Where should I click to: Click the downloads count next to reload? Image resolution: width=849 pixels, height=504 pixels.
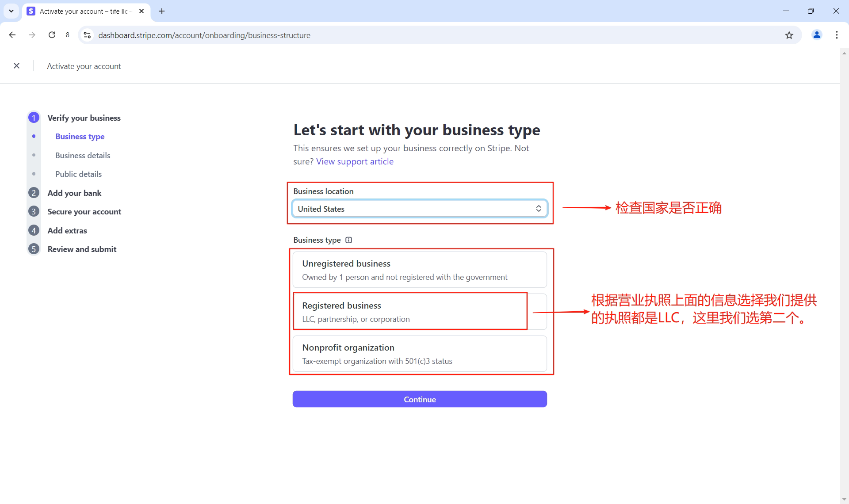click(68, 35)
